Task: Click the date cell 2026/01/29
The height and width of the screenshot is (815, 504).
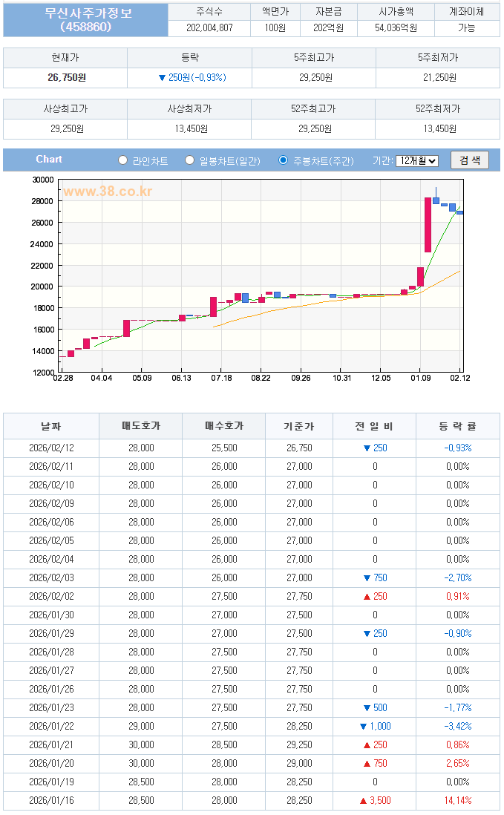Action: [51, 634]
